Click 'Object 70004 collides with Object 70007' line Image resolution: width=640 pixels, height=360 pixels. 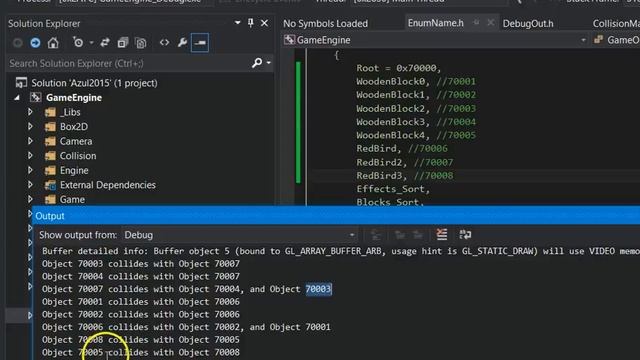pos(141,276)
